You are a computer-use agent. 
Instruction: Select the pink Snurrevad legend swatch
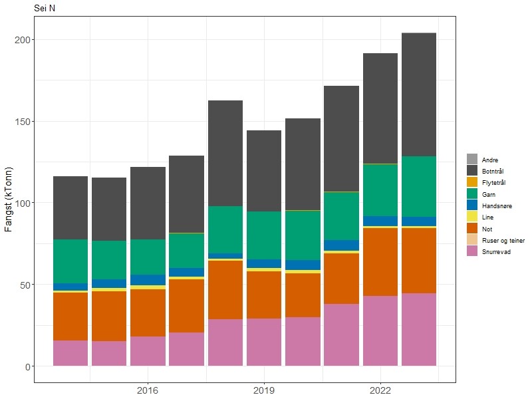(472, 251)
